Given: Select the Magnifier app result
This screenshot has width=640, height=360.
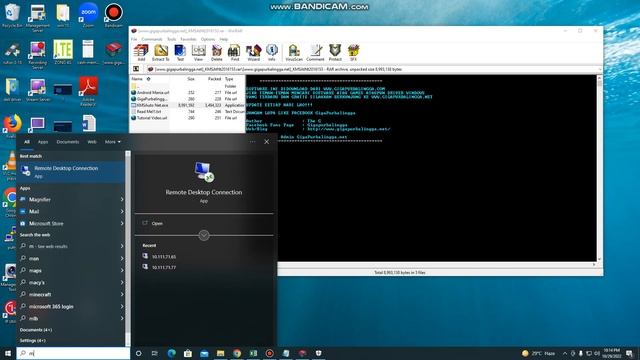Looking at the screenshot, I should tap(67, 199).
